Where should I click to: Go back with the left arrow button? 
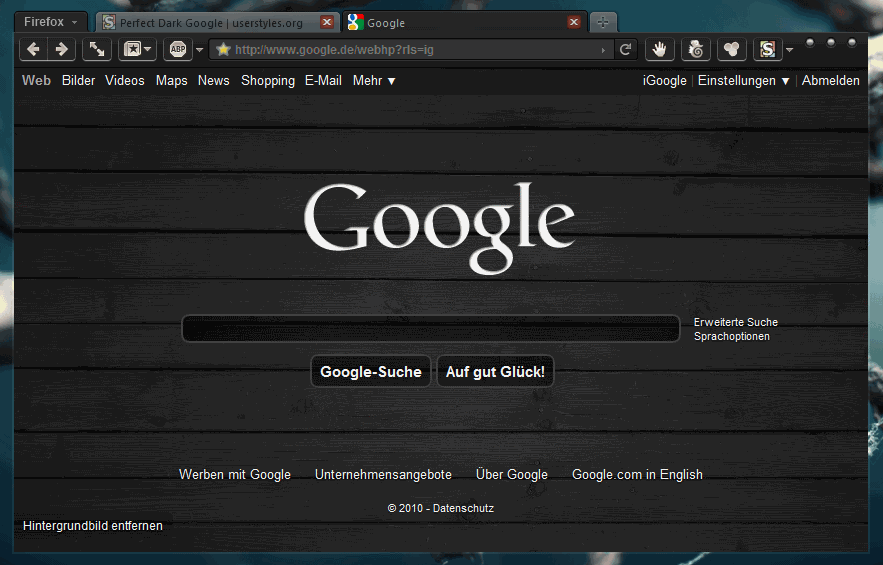pos(33,50)
